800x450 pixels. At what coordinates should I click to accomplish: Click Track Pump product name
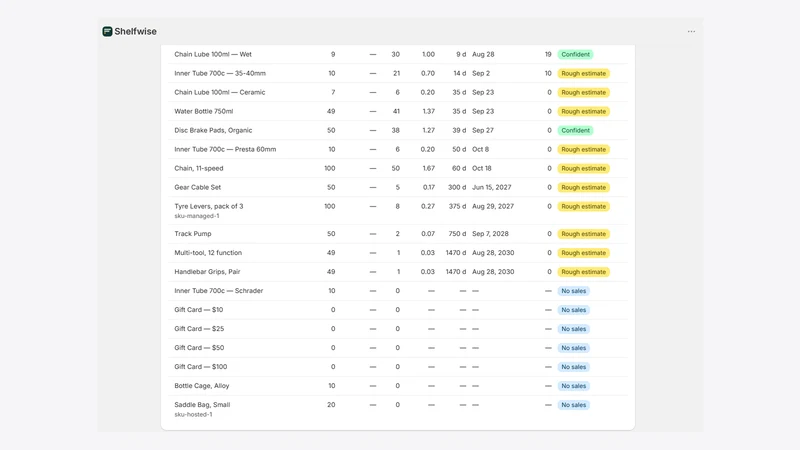click(x=193, y=234)
